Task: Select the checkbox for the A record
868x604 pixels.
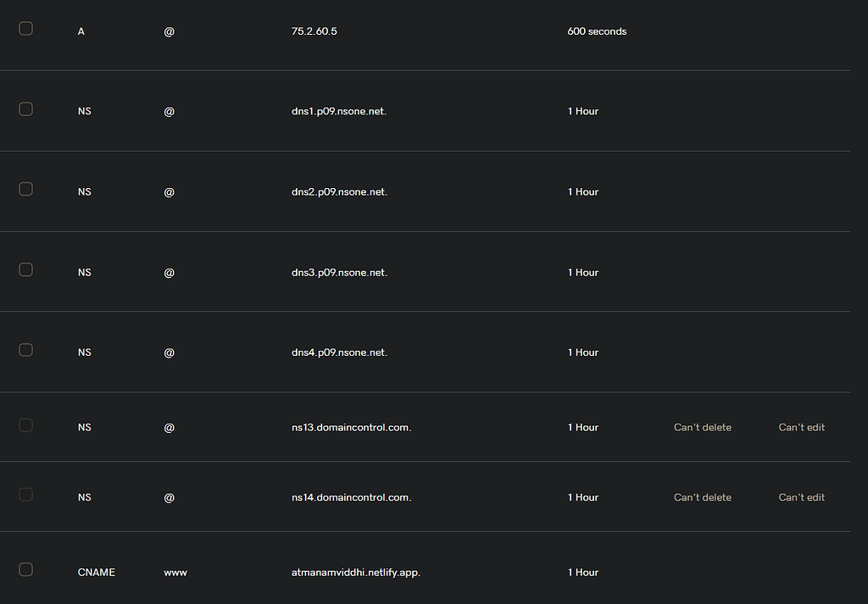Action: tap(25, 29)
